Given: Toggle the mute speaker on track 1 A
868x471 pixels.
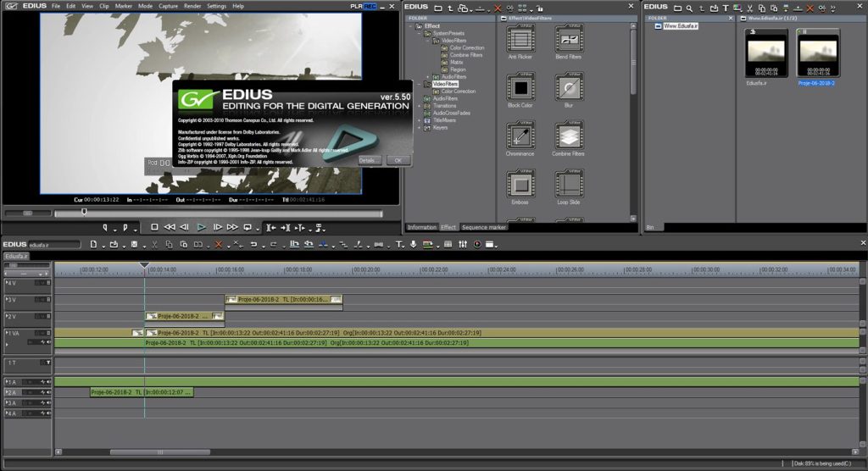Looking at the screenshot, I should (x=48, y=382).
